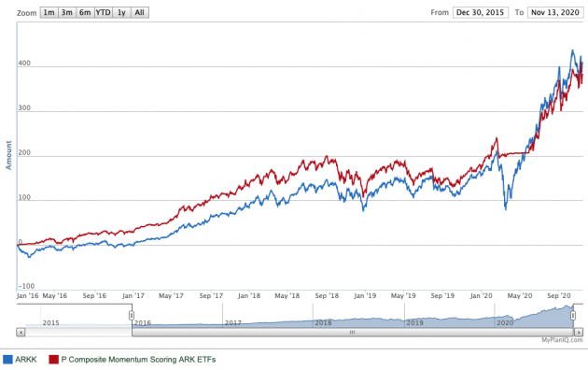Click the 2017 label in navigator

[x=233, y=322]
